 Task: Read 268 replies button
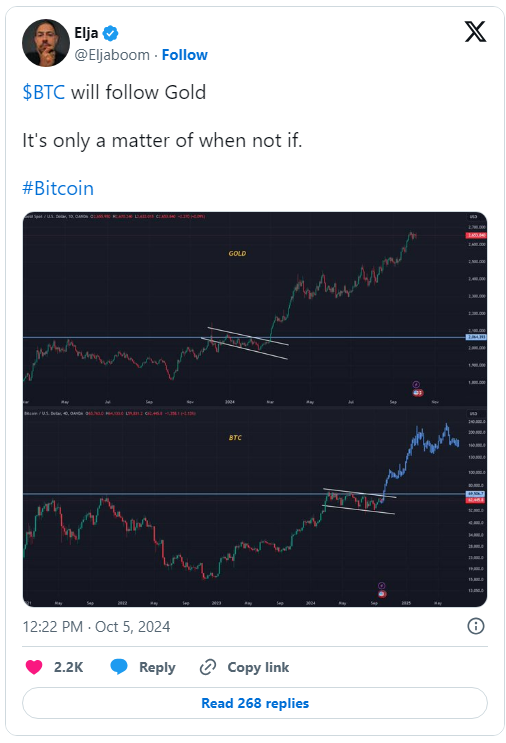tap(255, 703)
